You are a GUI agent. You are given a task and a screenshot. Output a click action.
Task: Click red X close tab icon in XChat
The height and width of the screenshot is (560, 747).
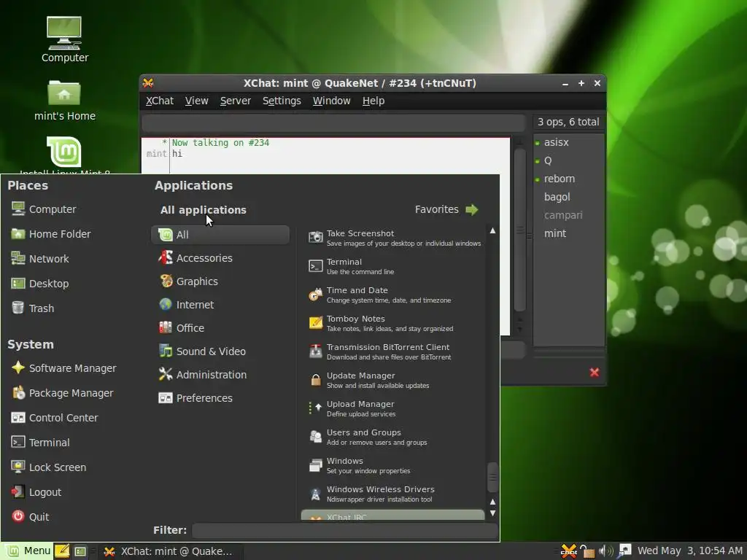click(594, 373)
